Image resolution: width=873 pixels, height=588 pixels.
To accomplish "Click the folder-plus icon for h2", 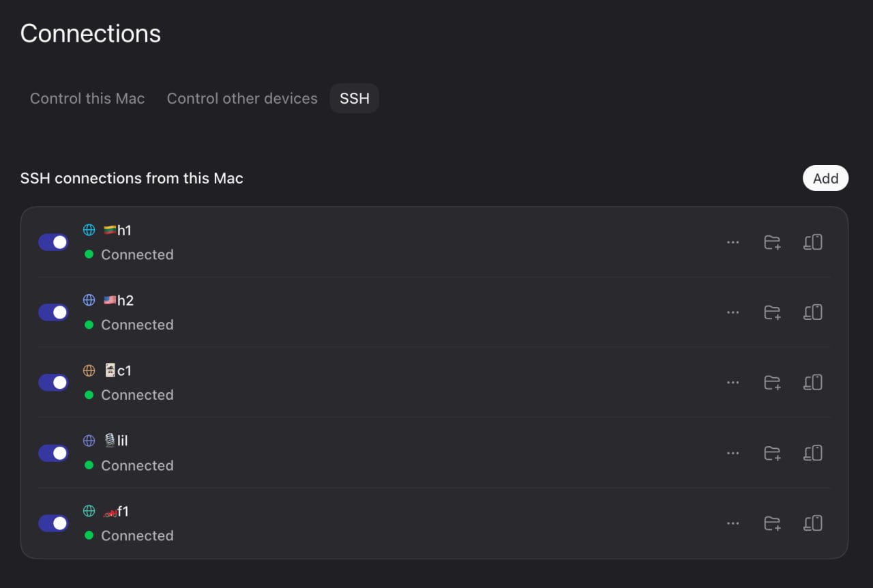I will tap(772, 312).
